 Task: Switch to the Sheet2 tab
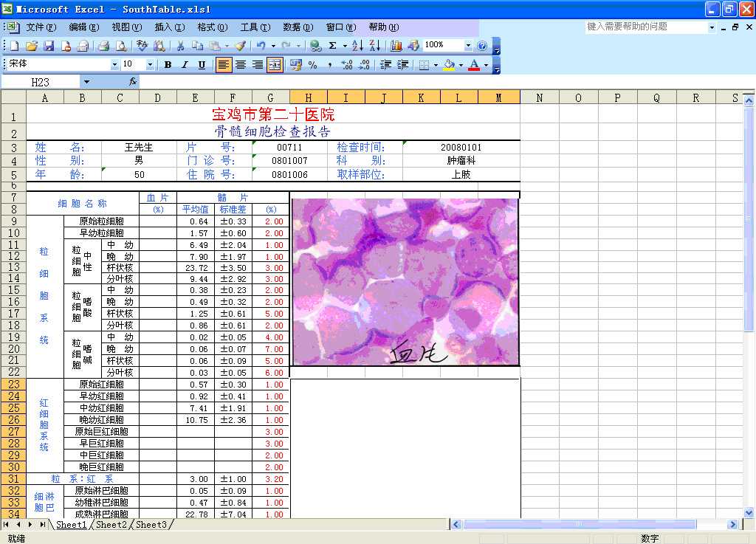[111, 524]
